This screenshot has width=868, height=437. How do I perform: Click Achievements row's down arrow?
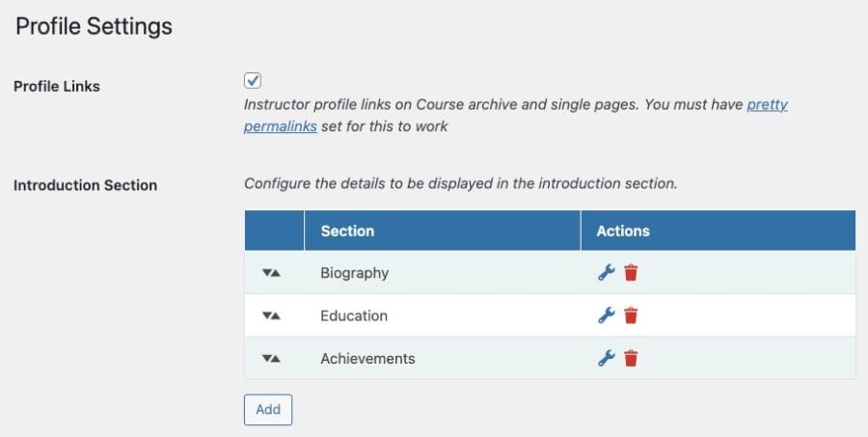click(266, 359)
